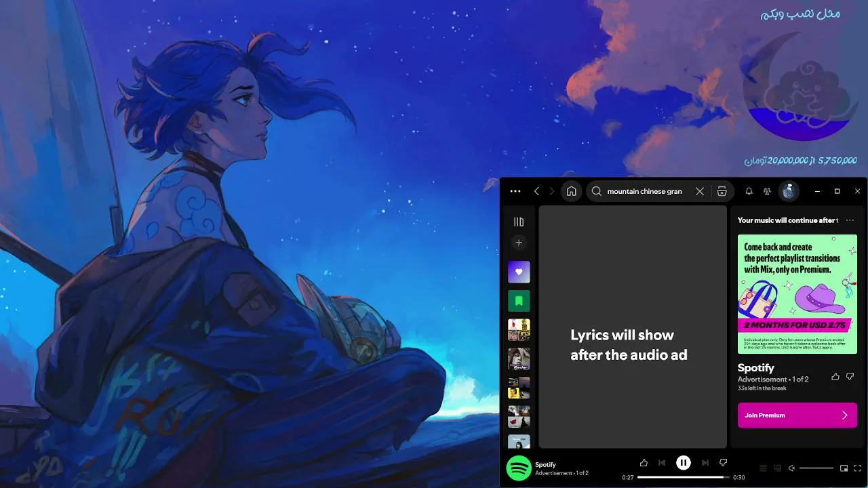
Task: Open the What's New notifications bell
Action: (x=749, y=191)
